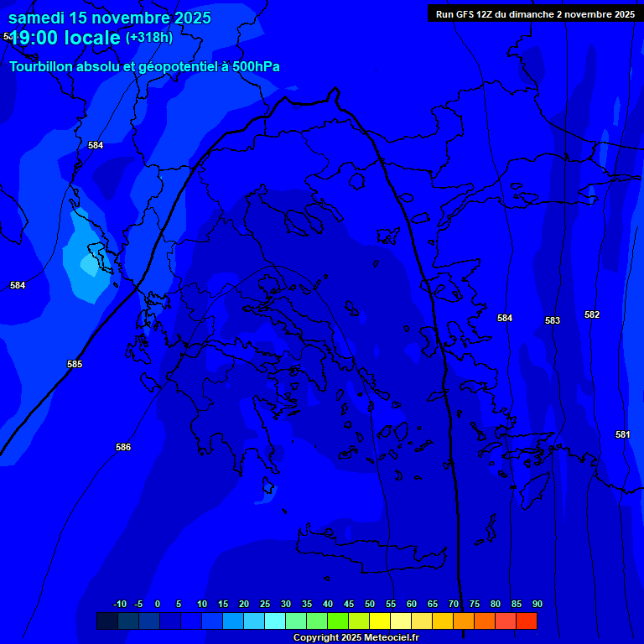The height and width of the screenshot is (644, 644).
Task: Click the legend value label 90
Action: click(537, 605)
